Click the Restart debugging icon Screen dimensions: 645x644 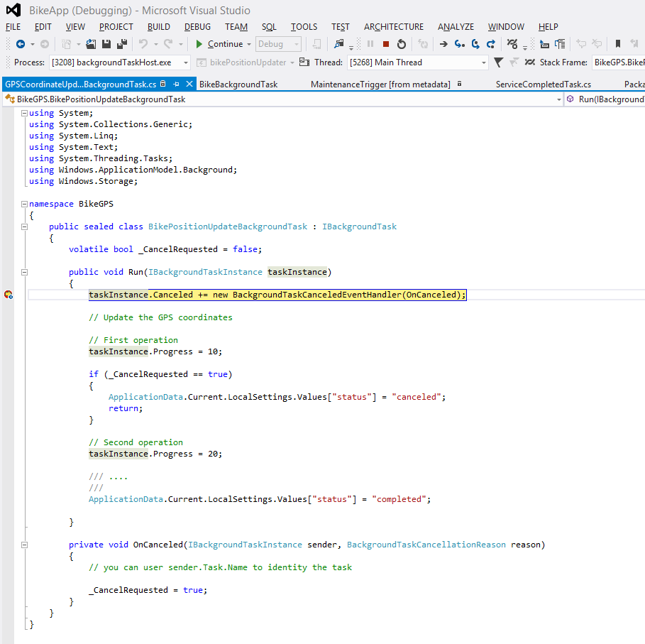click(401, 44)
